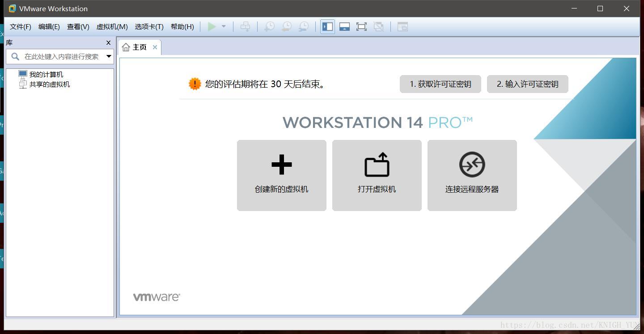This screenshot has height=334, width=644.
Task: Toggle the thumbnail bar view icon
Action: (x=344, y=27)
